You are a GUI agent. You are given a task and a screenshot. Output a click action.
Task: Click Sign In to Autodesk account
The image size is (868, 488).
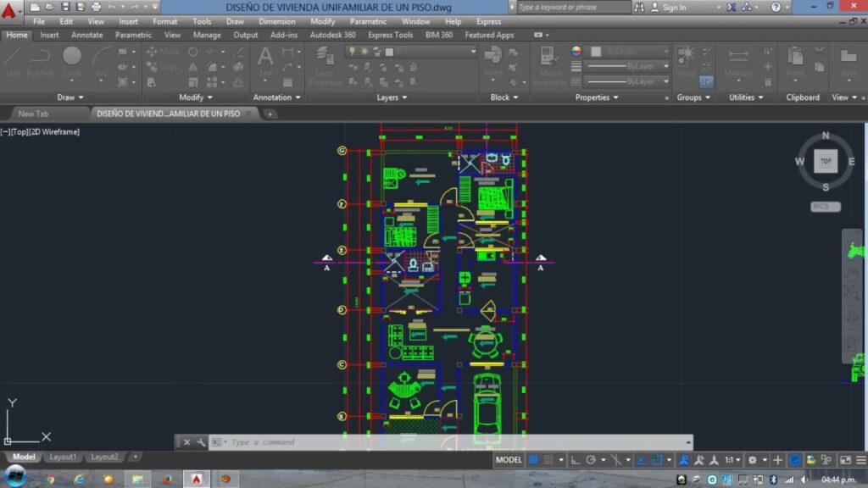pos(674,7)
